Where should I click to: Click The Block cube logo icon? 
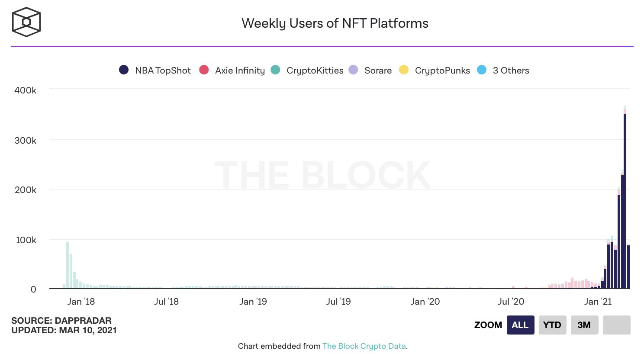click(26, 22)
